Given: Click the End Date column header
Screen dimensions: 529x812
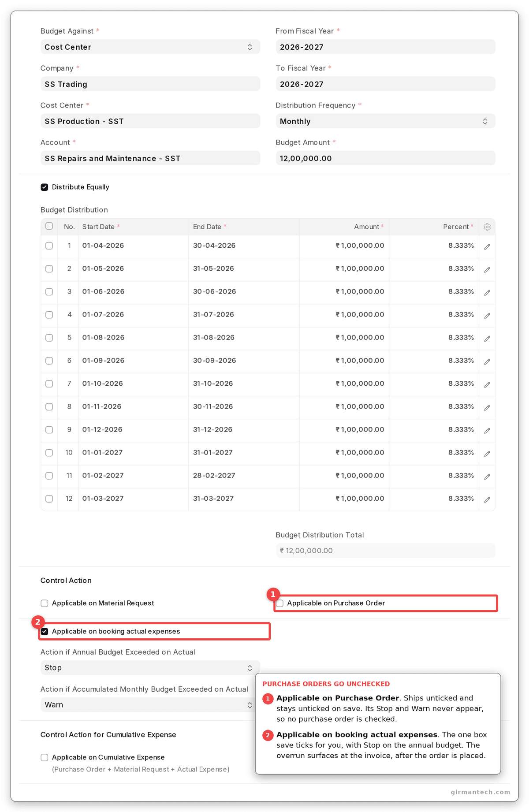Looking at the screenshot, I should tap(244, 227).
